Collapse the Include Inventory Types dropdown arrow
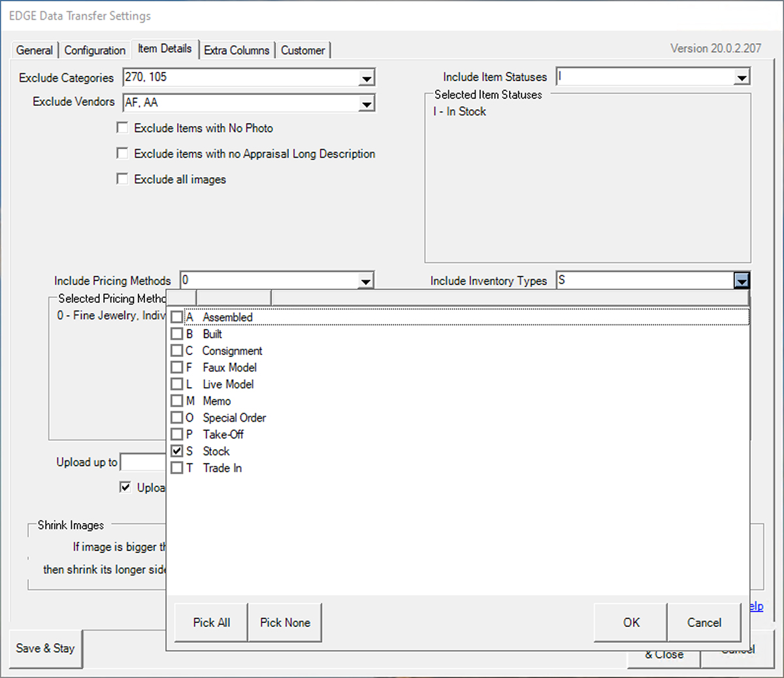This screenshot has height=678, width=784. point(741,281)
